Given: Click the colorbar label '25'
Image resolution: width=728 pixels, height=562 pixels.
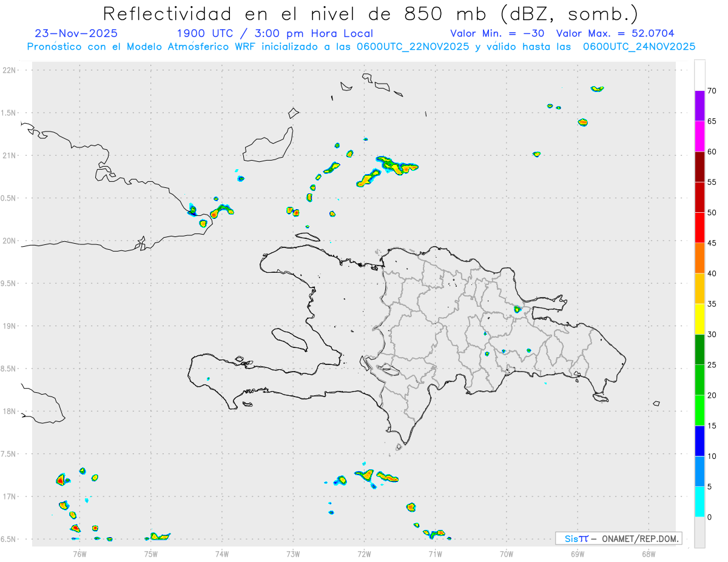Looking at the screenshot, I should click(x=712, y=365).
